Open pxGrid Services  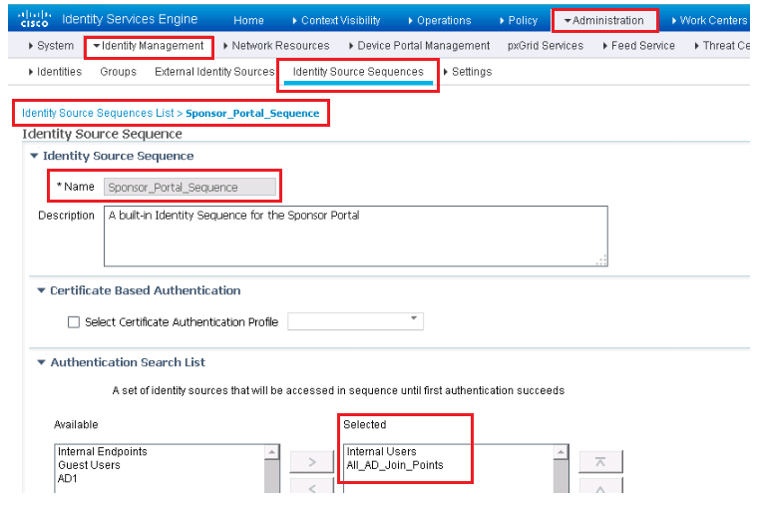point(545,45)
